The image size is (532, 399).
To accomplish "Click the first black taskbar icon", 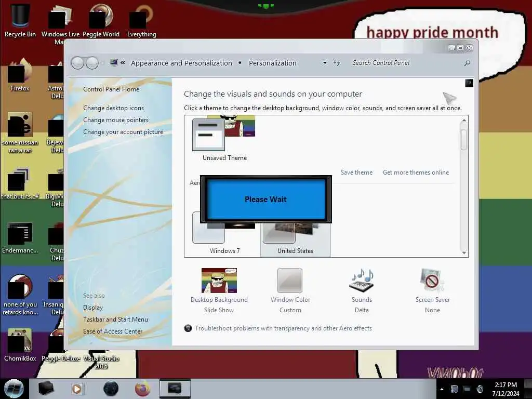I will pyautogui.click(x=46, y=389).
